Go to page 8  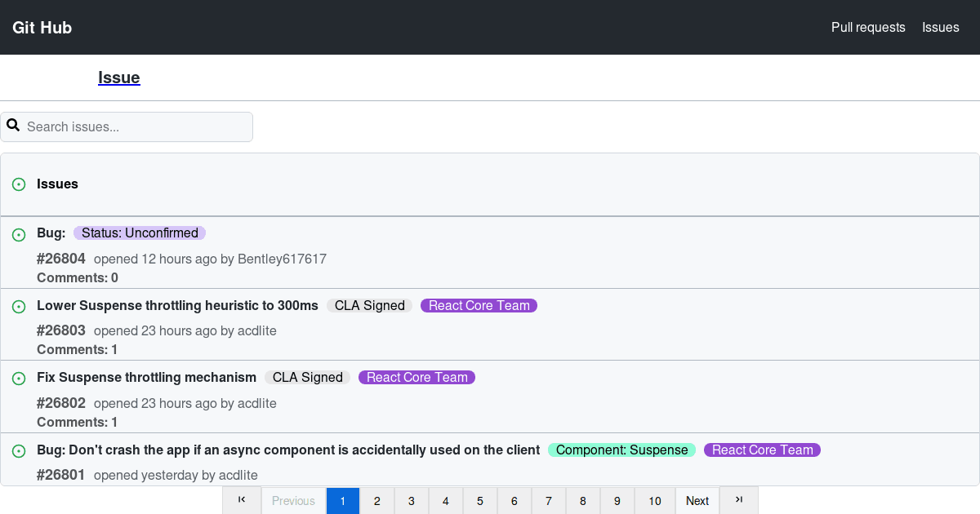[583, 500]
